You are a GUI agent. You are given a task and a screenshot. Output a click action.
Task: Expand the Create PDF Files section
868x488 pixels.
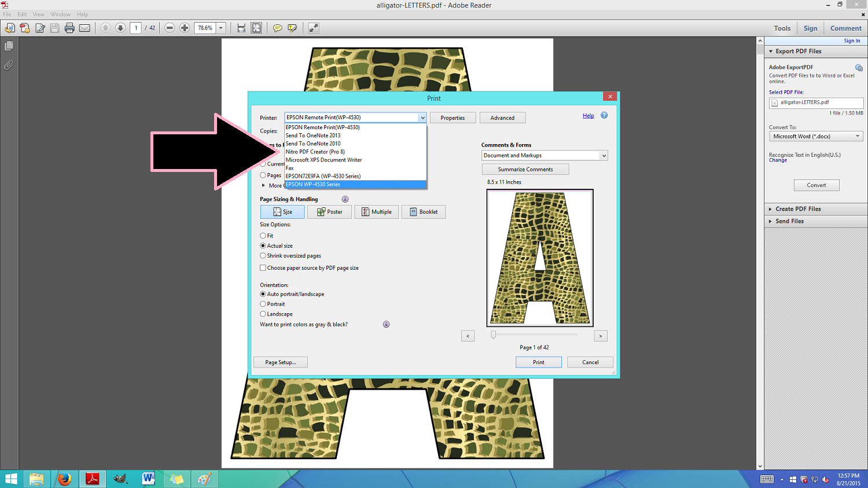(771, 209)
